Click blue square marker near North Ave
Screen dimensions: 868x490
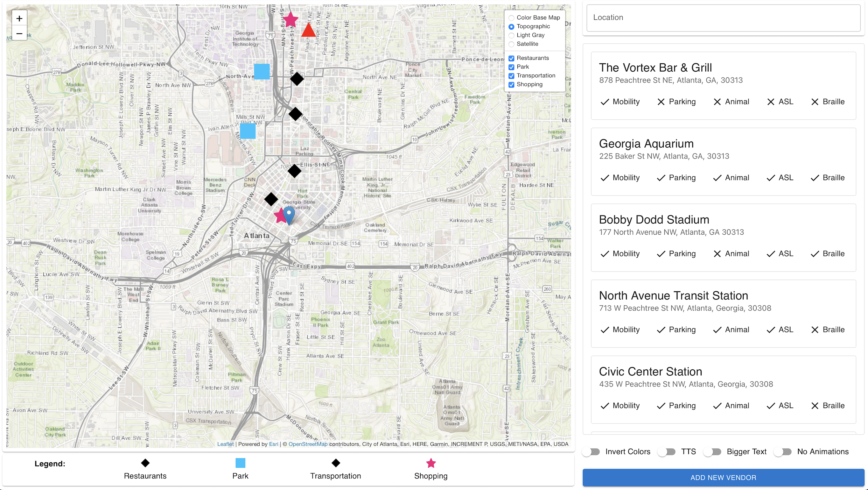click(x=262, y=72)
